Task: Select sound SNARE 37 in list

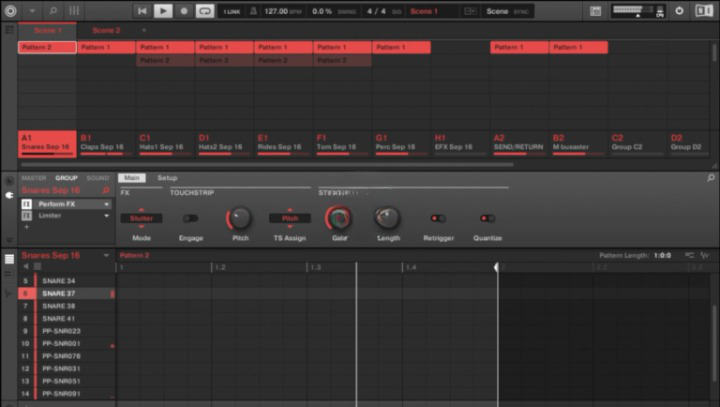Action: pos(67,294)
